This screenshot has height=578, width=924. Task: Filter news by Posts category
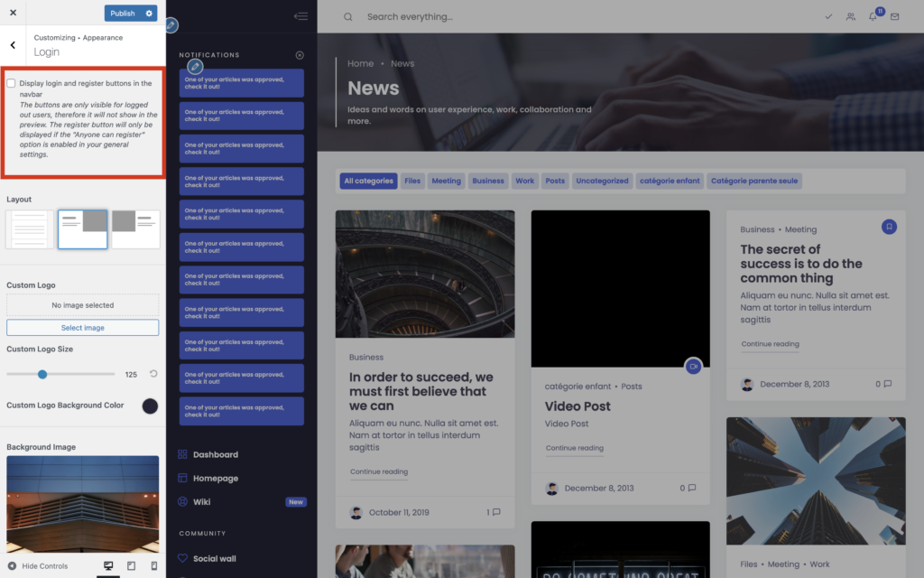[555, 181]
